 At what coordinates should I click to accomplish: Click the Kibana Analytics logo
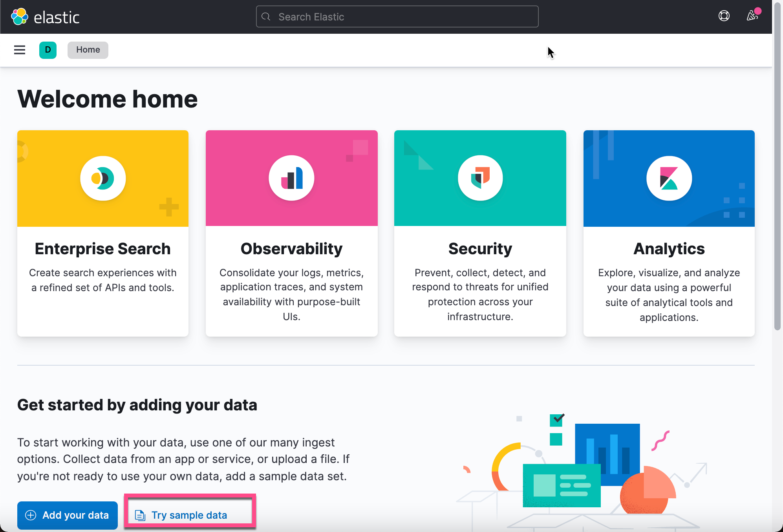pos(669,178)
